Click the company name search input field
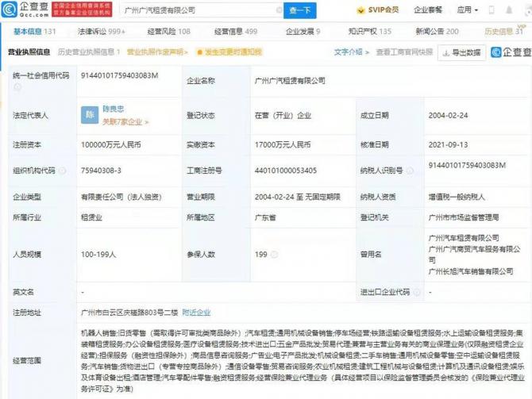 (x=199, y=11)
